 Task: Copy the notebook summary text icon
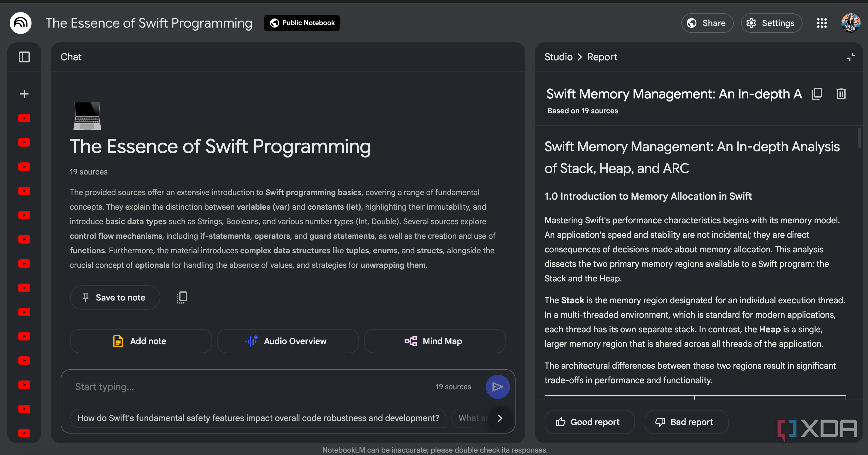pos(182,297)
